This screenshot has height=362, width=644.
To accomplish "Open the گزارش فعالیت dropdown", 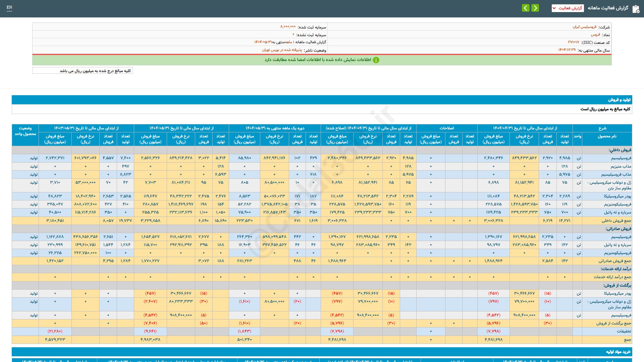I will tap(568, 8).
